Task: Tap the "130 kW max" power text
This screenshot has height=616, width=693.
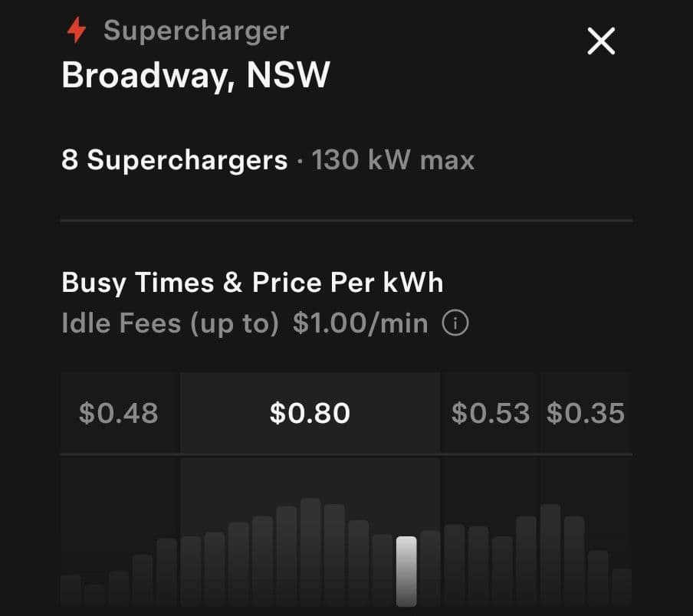Action: (x=393, y=161)
